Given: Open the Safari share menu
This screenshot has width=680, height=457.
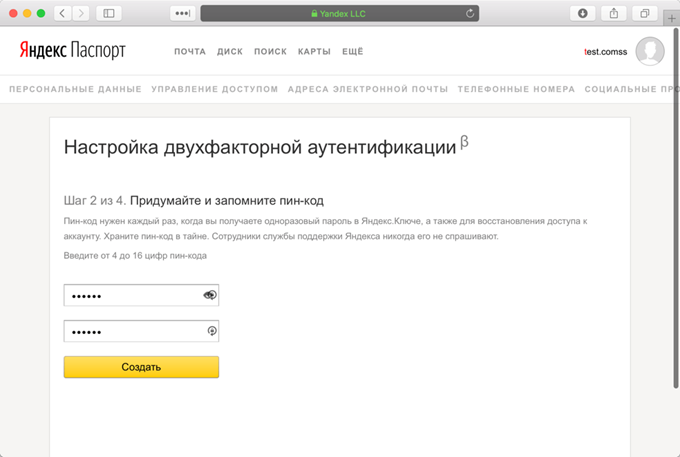Looking at the screenshot, I should tap(614, 13).
